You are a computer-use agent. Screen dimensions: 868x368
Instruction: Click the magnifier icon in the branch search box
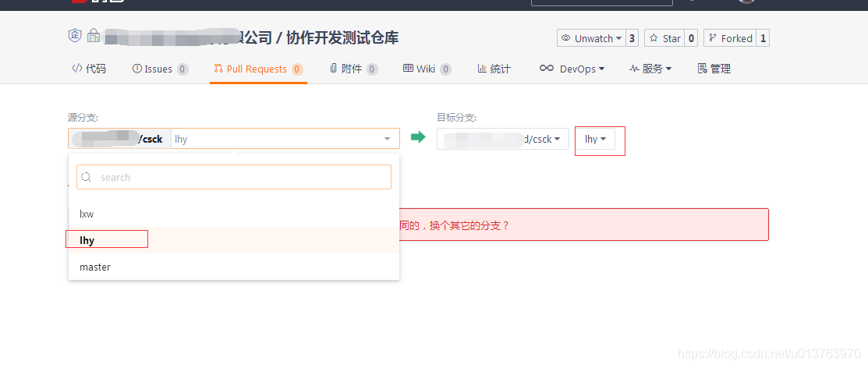click(87, 177)
